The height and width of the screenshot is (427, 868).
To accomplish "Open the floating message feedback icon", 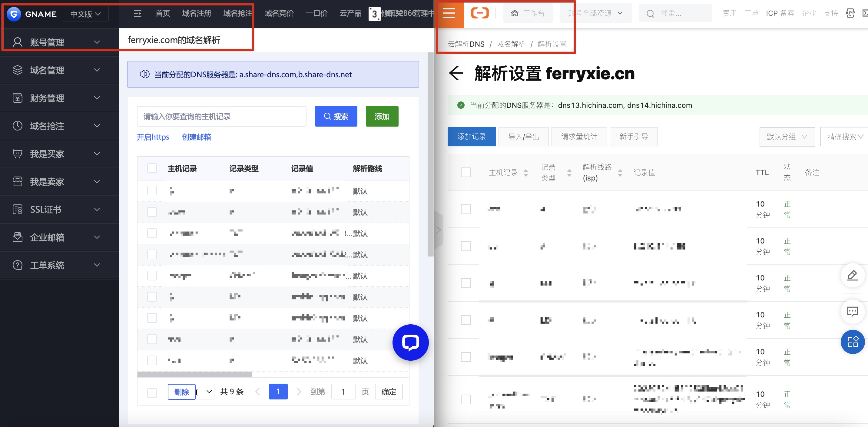I will tap(852, 311).
